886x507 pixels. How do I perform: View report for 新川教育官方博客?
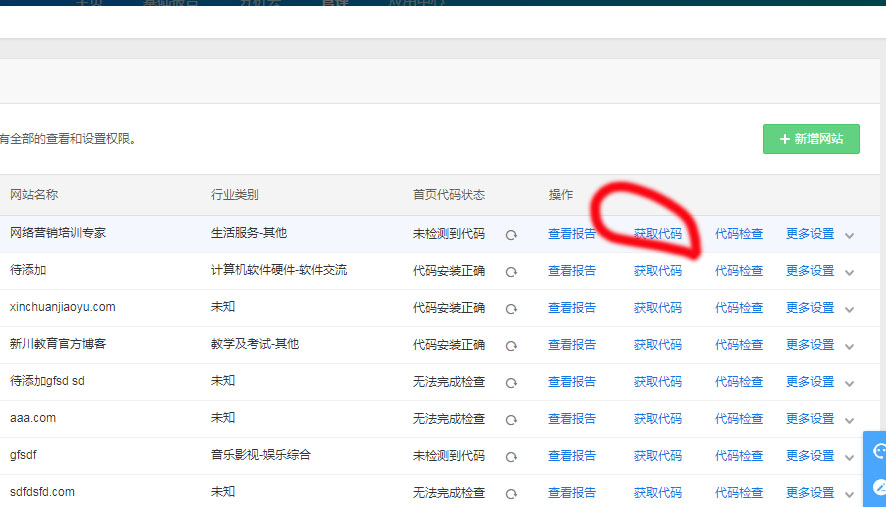pyautogui.click(x=572, y=345)
